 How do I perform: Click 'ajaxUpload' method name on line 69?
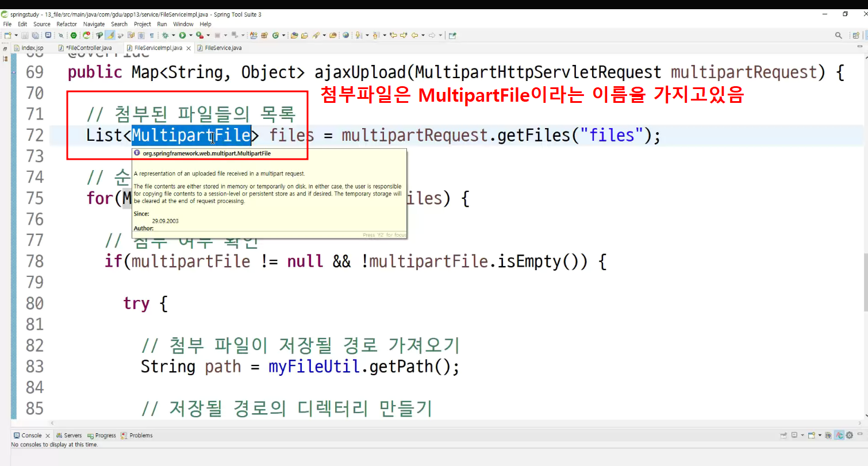pos(360,72)
